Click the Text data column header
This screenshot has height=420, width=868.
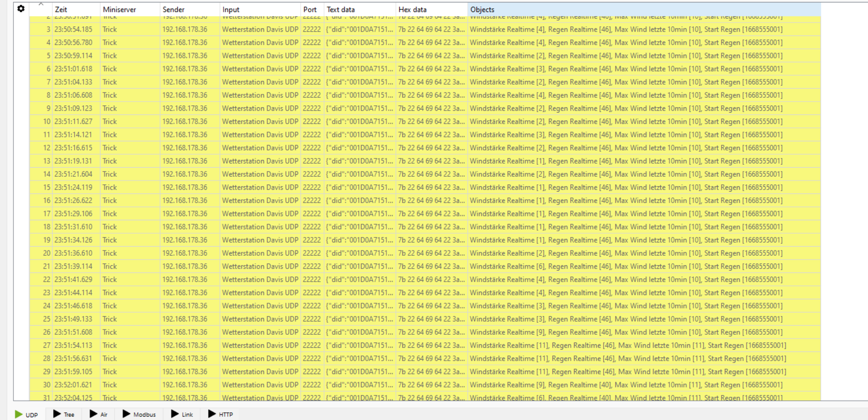(x=360, y=10)
